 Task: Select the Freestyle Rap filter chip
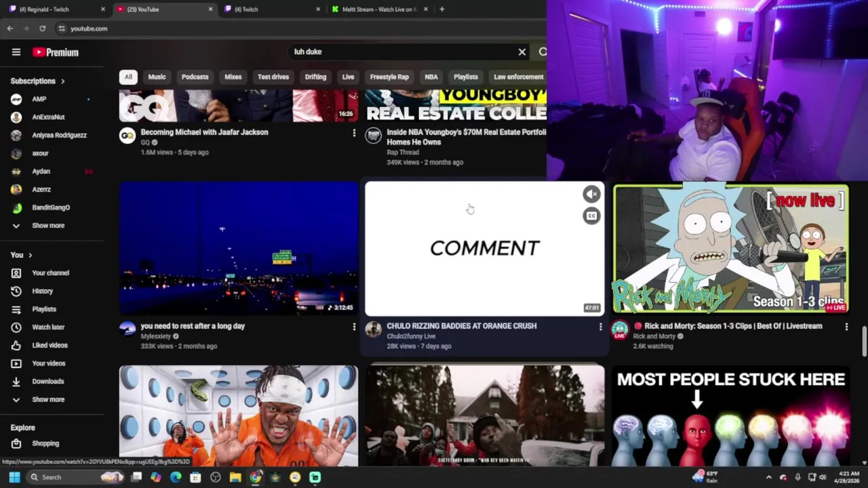tap(389, 77)
